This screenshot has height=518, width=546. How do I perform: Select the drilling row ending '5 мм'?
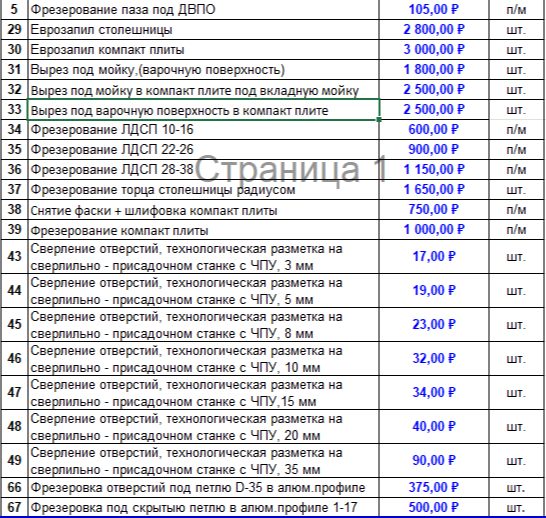[x=203, y=290]
